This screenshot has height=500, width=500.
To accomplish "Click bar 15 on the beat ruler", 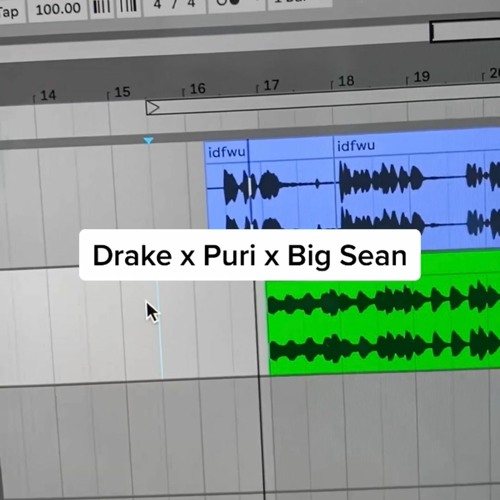I will point(122,92).
